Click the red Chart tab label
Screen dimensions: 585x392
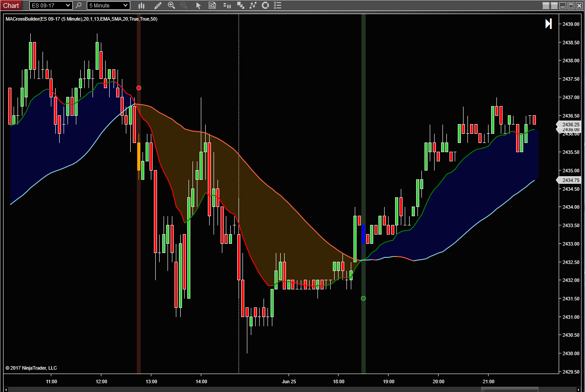[11, 6]
